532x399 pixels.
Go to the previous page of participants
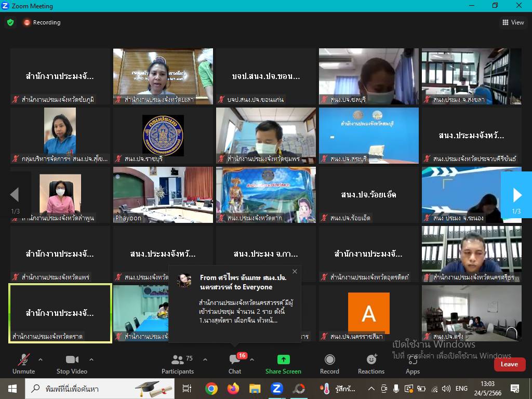(x=15, y=194)
